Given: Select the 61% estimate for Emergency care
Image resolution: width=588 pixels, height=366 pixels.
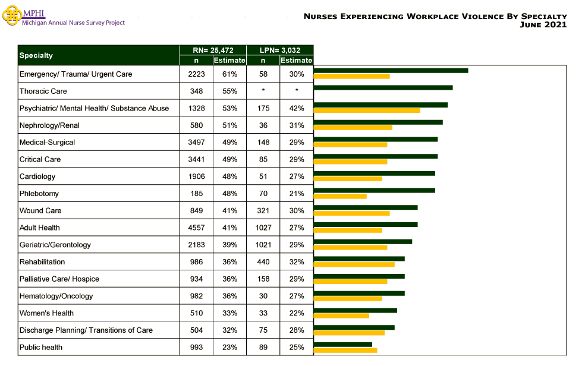Looking at the screenshot, I should 229,74.
